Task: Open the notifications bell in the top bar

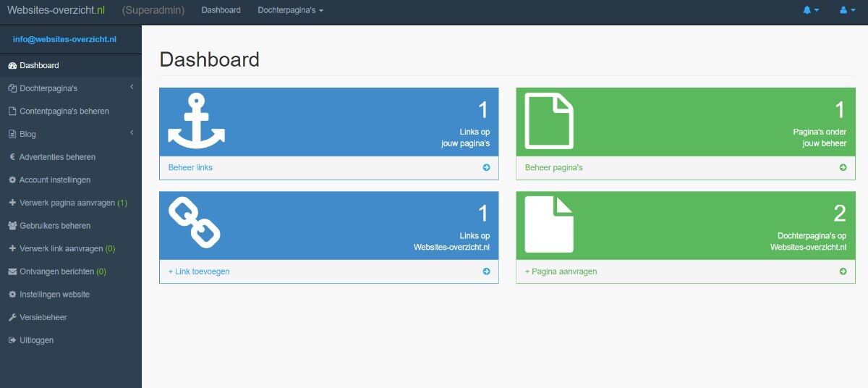Action: point(810,10)
